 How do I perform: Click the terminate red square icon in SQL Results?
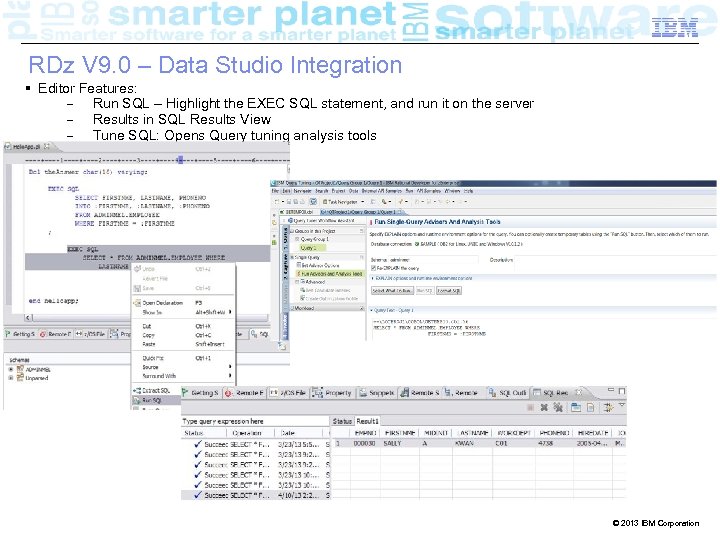click(530, 407)
